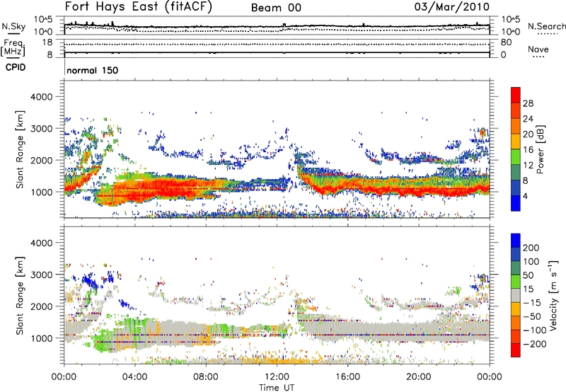The image size is (566, 392).
Task: Pick the bottom red velocity colorbar segment
Action: point(516,350)
